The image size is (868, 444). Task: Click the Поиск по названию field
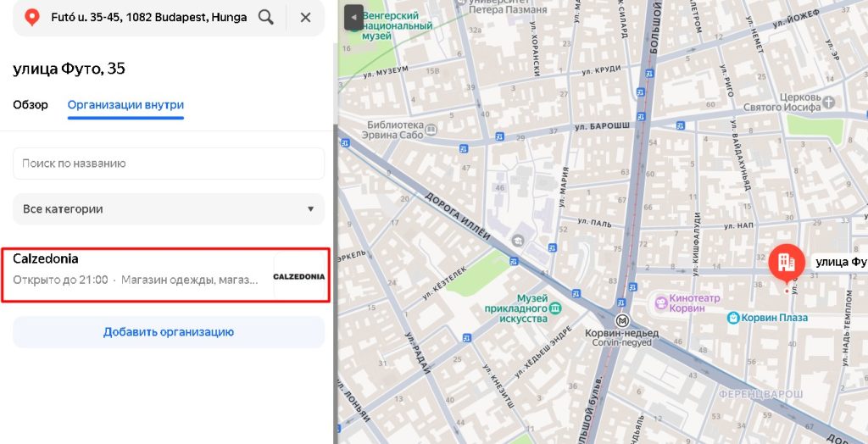168,164
